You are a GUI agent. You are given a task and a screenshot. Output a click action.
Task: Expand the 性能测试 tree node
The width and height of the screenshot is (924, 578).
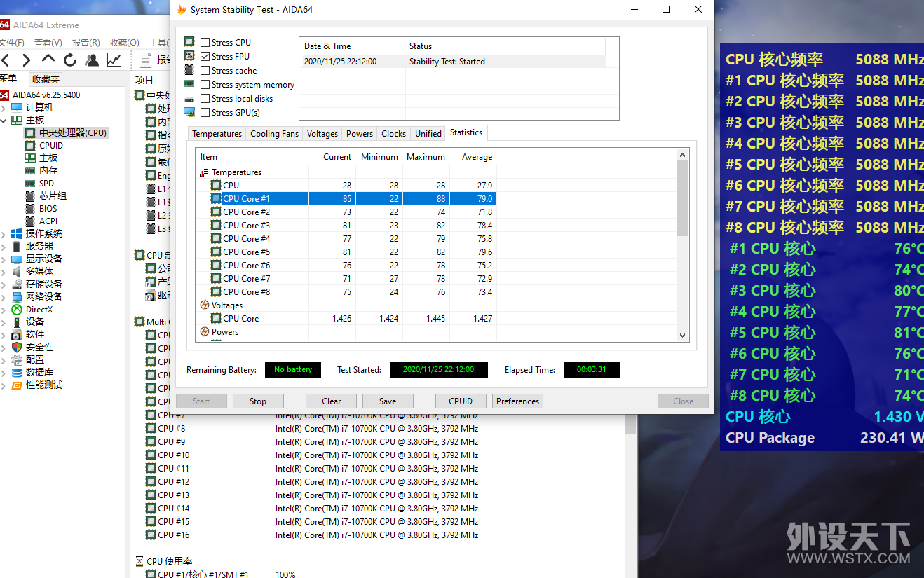[x=5, y=385]
